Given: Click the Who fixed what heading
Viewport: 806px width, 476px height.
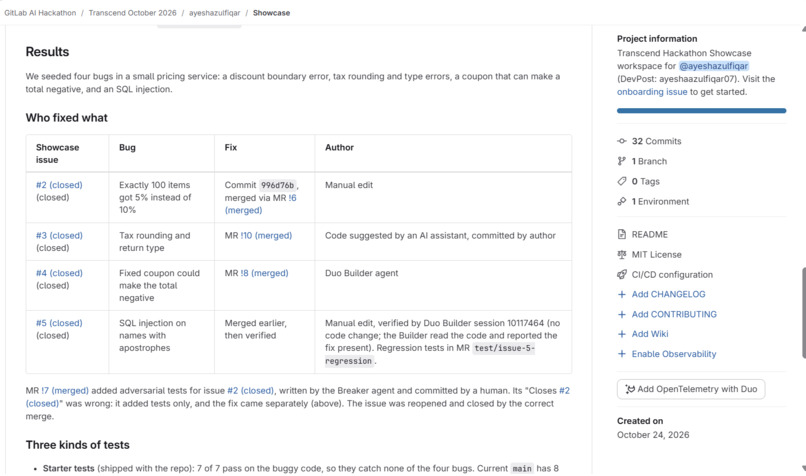Looking at the screenshot, I should tap(67, 118).
